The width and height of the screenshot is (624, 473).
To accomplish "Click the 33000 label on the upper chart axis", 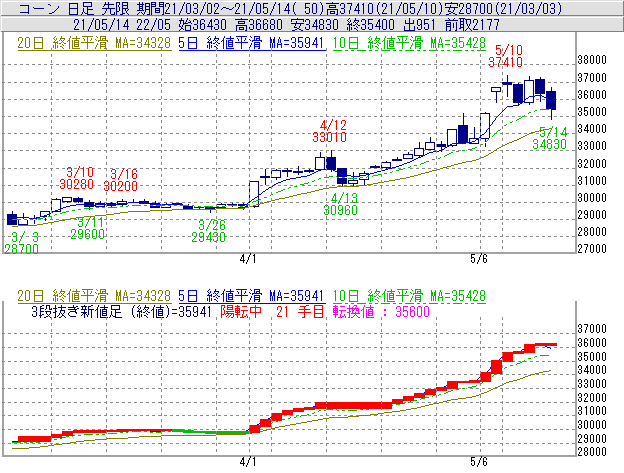I will click(x=592, y=146).
